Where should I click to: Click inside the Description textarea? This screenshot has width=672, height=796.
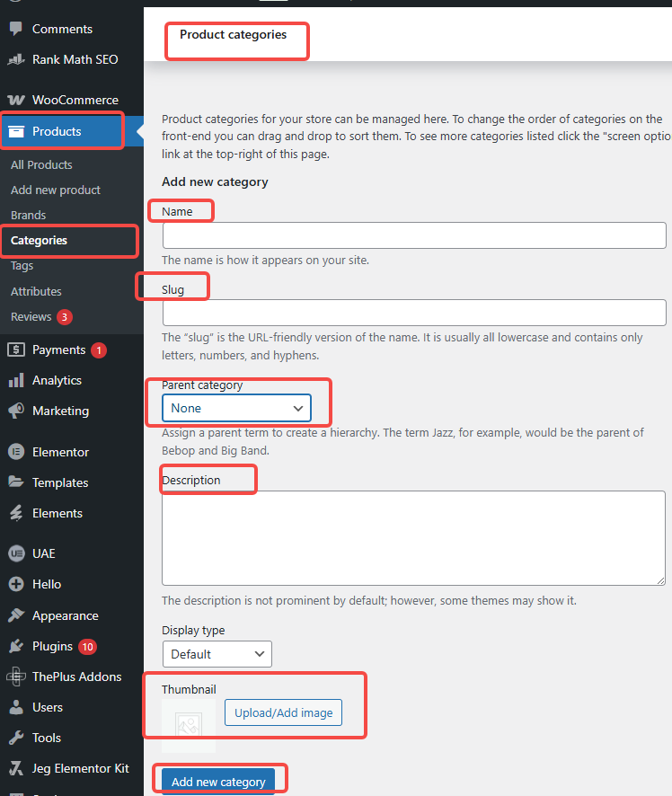pyautogui.click(x=413, y=537)
